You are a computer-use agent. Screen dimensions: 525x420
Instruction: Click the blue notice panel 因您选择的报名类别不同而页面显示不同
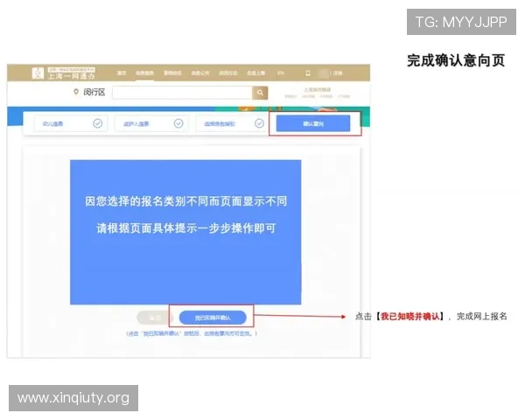(x=185, y=232)
